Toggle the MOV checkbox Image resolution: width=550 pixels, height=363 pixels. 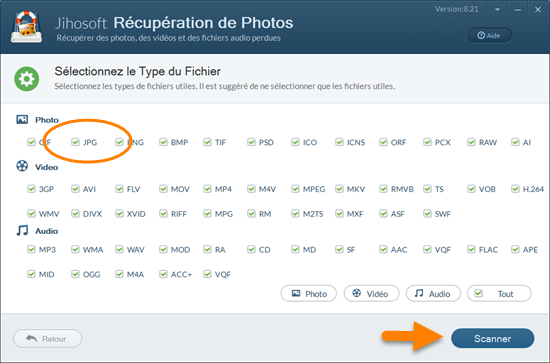pyautogui.click(x=163, y=189)
